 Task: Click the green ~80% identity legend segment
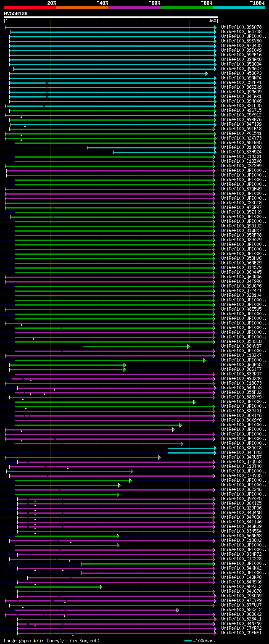pyautogui.click(x=187, y=7)
